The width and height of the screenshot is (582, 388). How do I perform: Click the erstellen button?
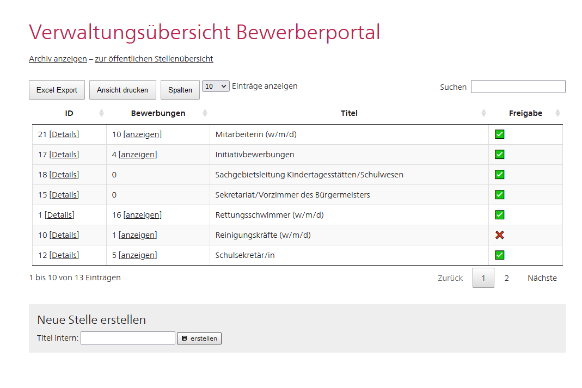(x=199, y=338)
